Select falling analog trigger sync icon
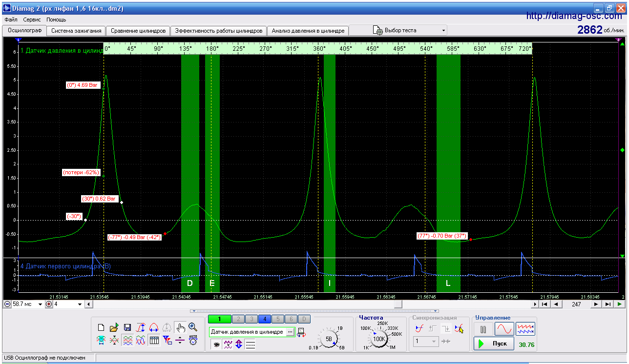 pos(459,328)
